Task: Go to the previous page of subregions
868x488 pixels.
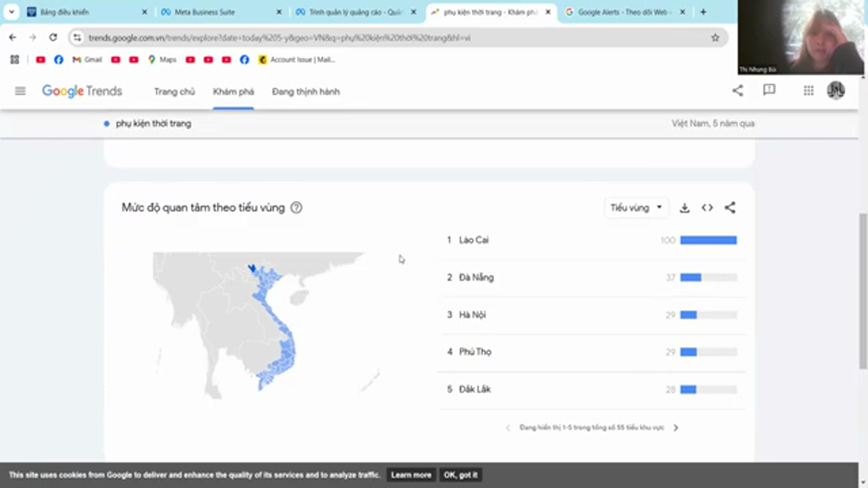Action: 508,428
